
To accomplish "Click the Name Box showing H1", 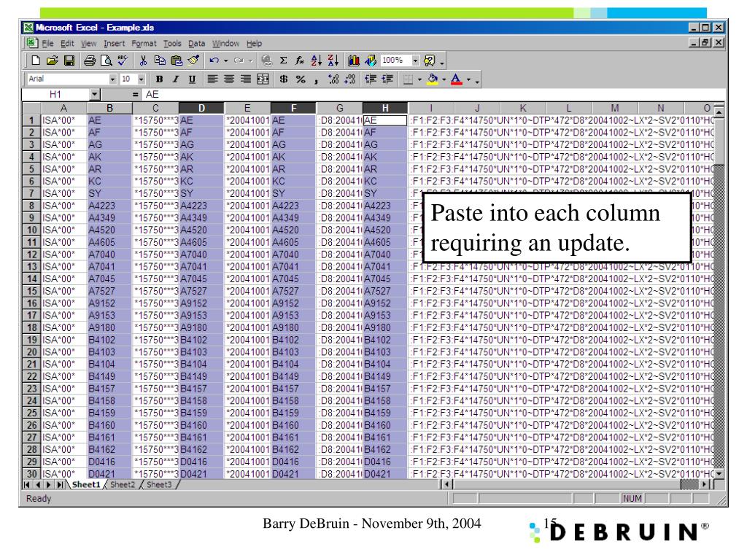I will [55, 94].
